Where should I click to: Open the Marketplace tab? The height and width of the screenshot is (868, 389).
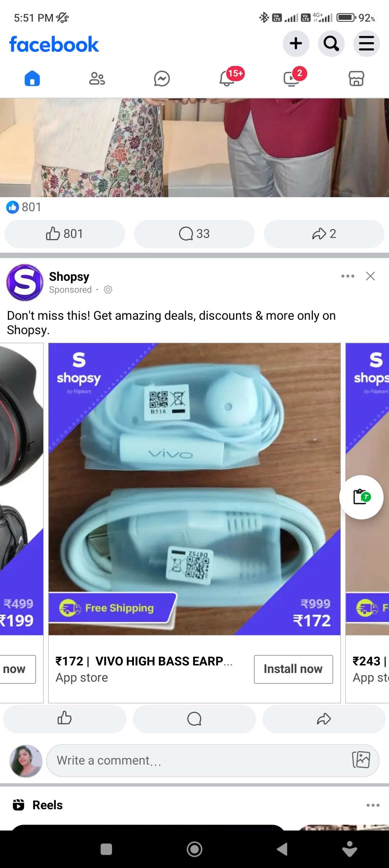click(x=356, y=79)
